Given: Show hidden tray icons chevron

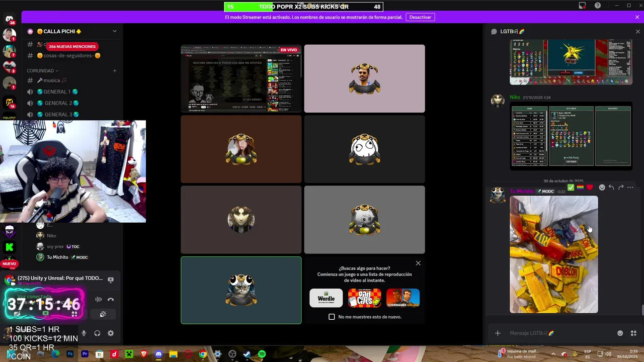Looking at the screenshot, I should pyautogui.click(x=553, y=354).
